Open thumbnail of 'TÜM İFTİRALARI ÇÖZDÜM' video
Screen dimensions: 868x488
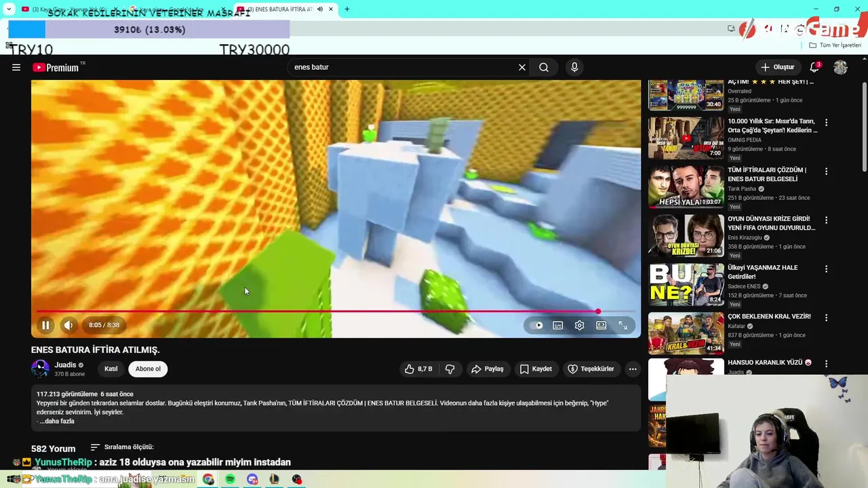click(686, 186)
